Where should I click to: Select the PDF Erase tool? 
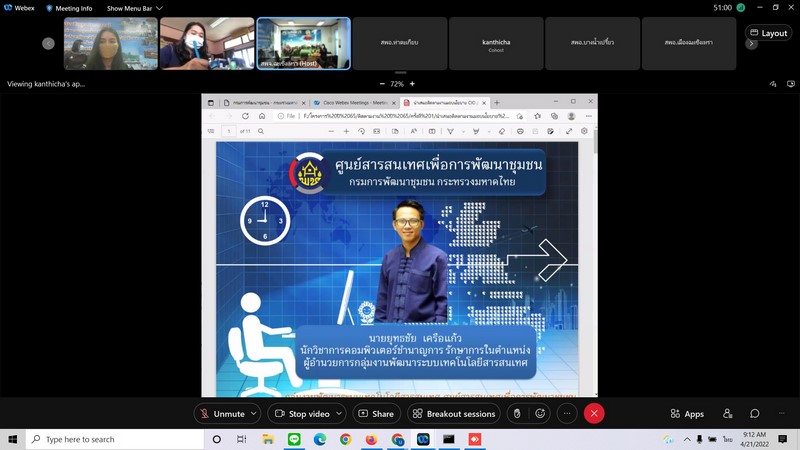tap(502, 132)
